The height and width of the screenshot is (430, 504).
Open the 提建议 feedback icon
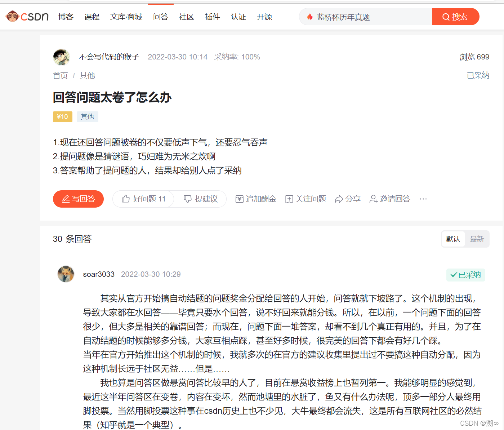click(188, 199)
